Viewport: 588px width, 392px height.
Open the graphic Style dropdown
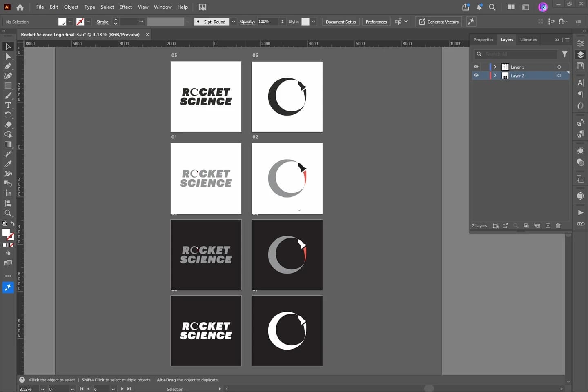click(313, 22)
